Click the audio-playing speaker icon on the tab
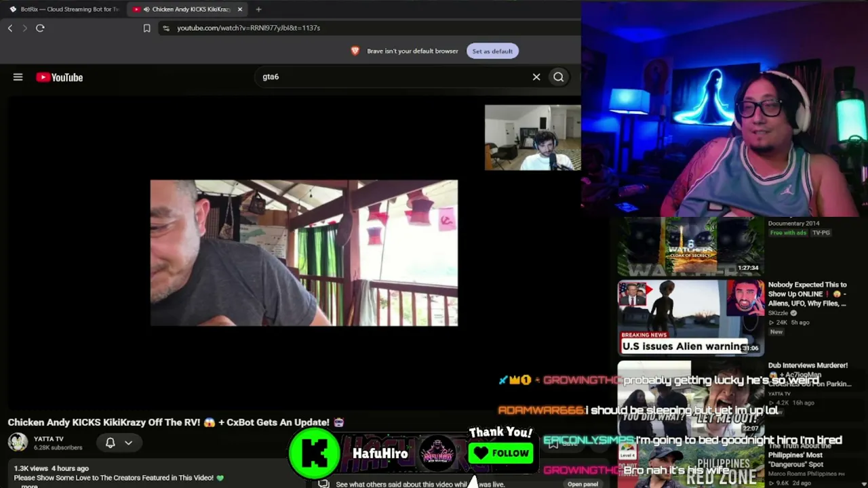Image resolution: width=868 pixels, height=488 pixels. [146, 9]
